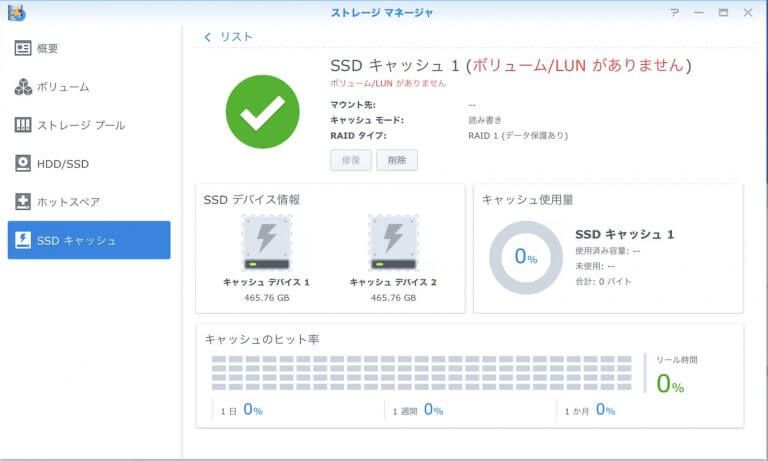Click the リスト back link
The image size is (768, 461).
point(236,37)
